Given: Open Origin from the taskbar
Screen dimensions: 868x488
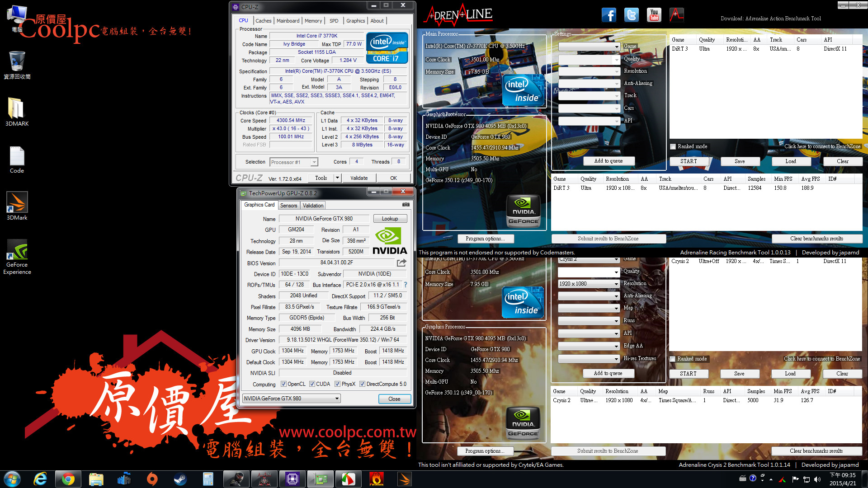Looking at the screenshot, I should (152, 479).
